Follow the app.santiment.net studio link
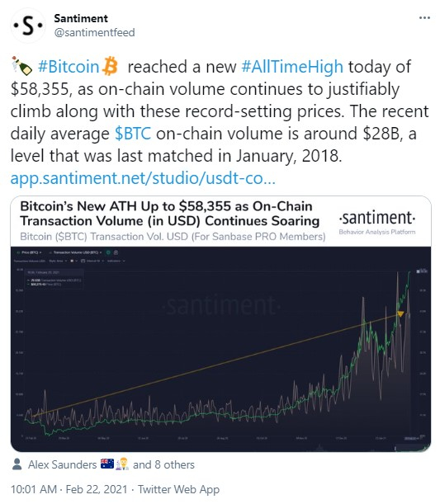 coord(143,178)
